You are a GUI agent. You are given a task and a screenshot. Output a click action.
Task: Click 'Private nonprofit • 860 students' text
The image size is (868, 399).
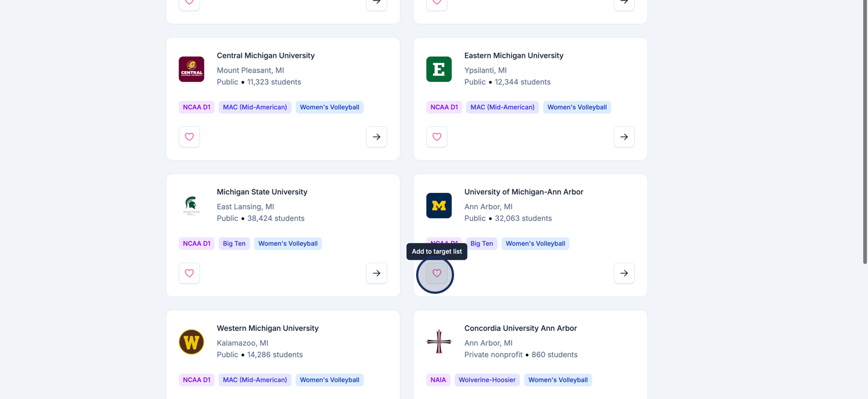521,355
